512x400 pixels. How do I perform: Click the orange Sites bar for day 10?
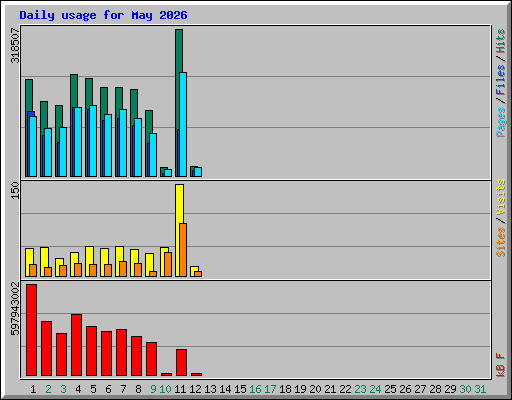(x=168, y=264)
